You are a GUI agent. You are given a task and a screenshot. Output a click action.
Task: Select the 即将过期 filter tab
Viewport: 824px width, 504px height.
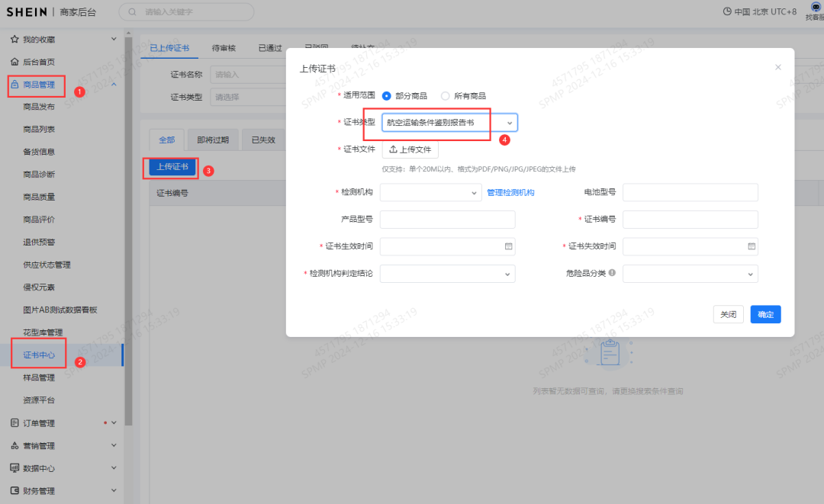(x=212, y=140)
